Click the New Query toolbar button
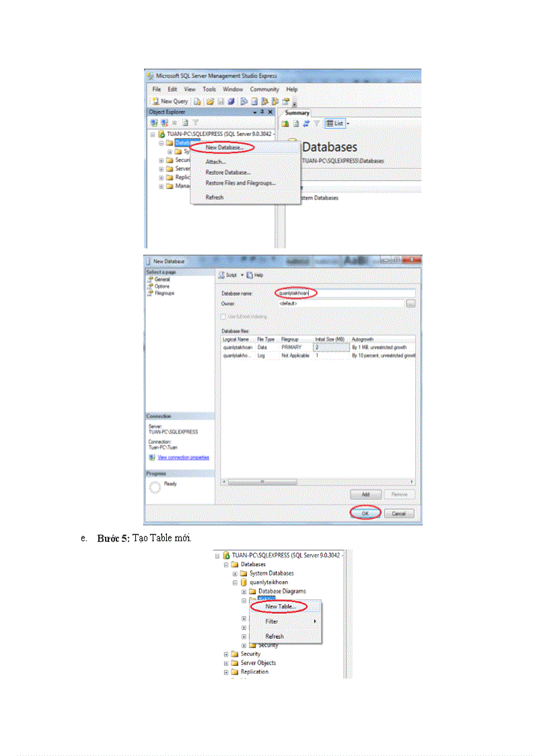The width and height of the screenshot is (549, 756). coord(169,101)
